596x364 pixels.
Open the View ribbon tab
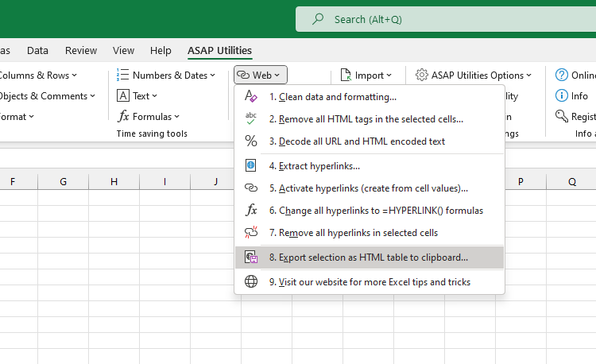tap(123, 51)
